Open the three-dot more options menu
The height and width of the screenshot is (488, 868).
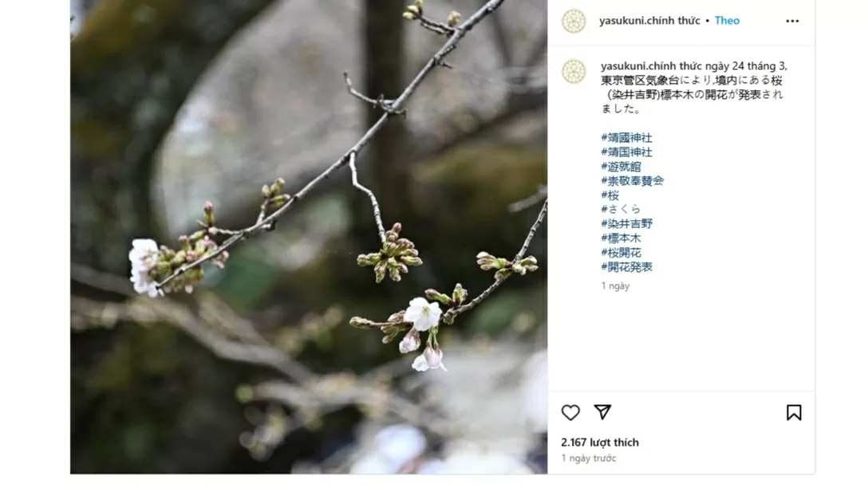(x=792, y=21)
